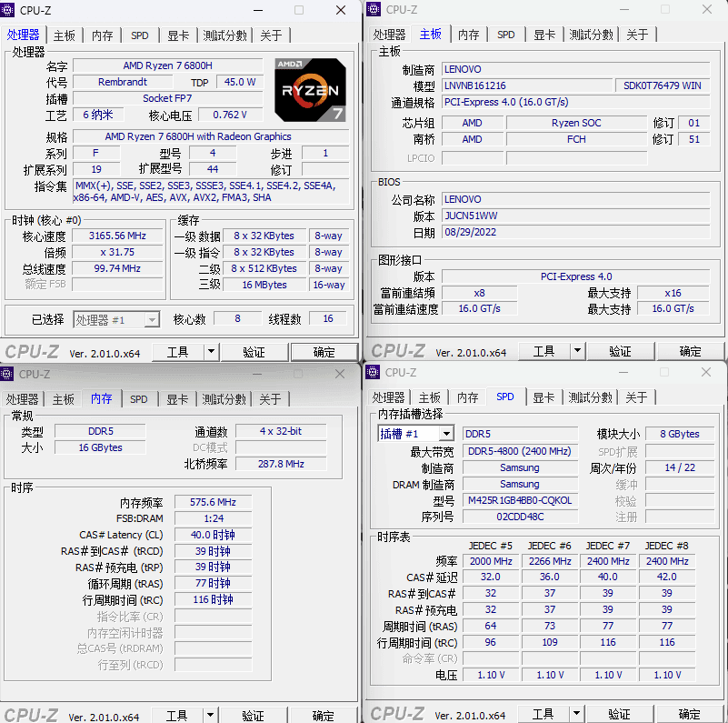Click the PCI-Express 4.0 graphics interface version field
The height and width of the screenshot is (723, 728).
point(575,276)
